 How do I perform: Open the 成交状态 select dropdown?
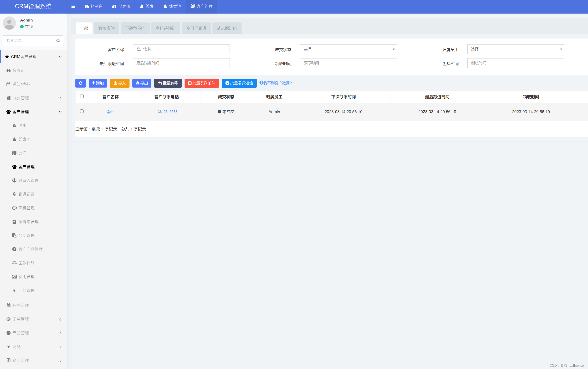coord(348,49)
